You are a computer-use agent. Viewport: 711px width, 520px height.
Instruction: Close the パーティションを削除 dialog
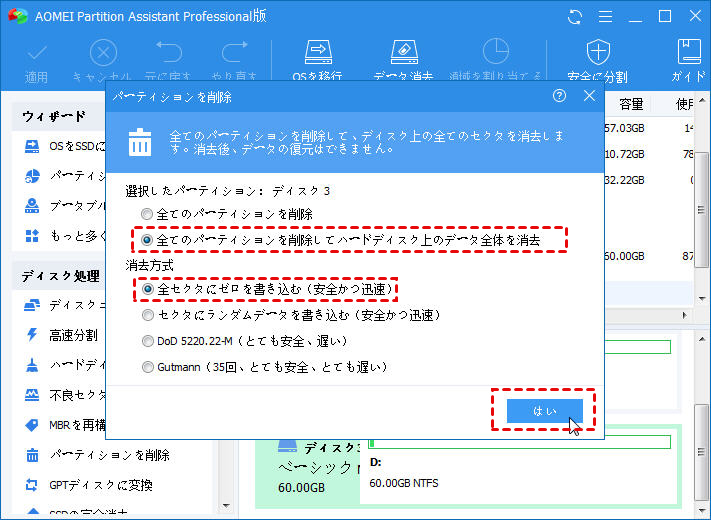[x=589, y=96]
